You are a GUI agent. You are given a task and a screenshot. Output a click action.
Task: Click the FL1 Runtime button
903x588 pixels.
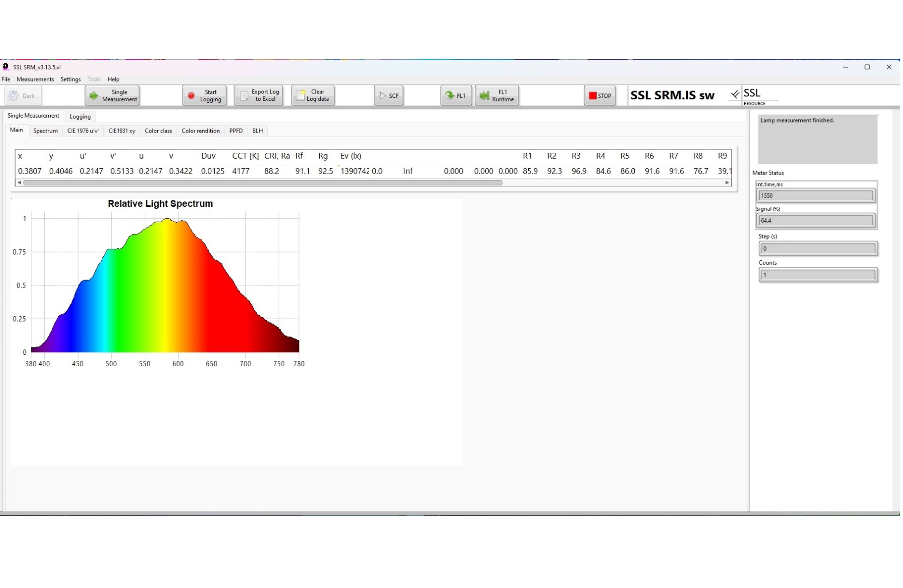pyautogui.click(x=498, y=96)
